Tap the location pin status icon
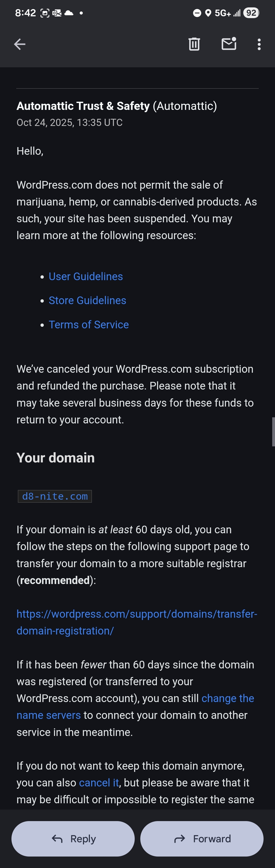Image resolution: width=275 pixels, height=868 pixels. tap(208, 13)
